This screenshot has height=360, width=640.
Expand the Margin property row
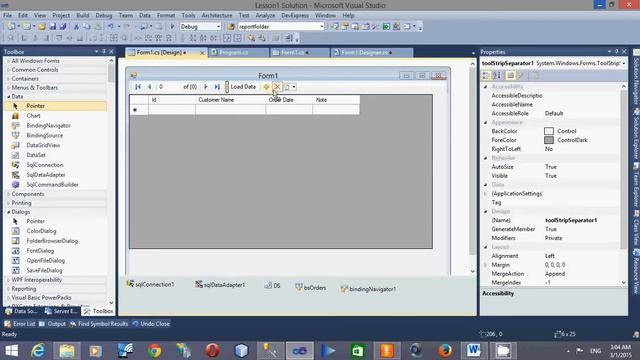click(485, 264)
